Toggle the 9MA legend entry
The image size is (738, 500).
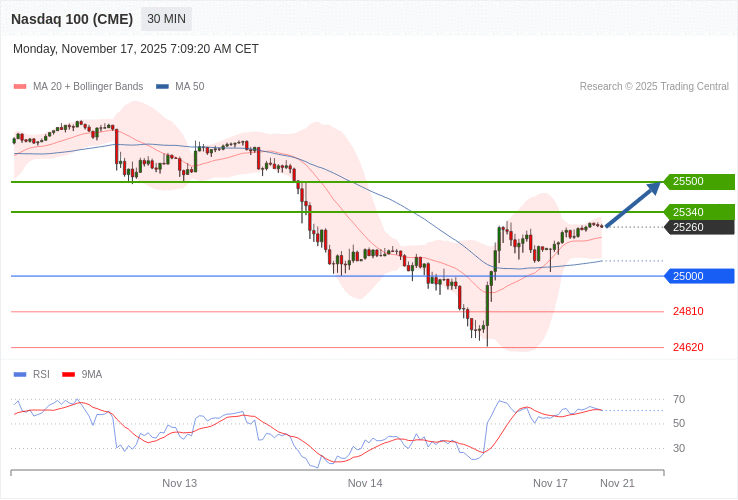[92, 374]
